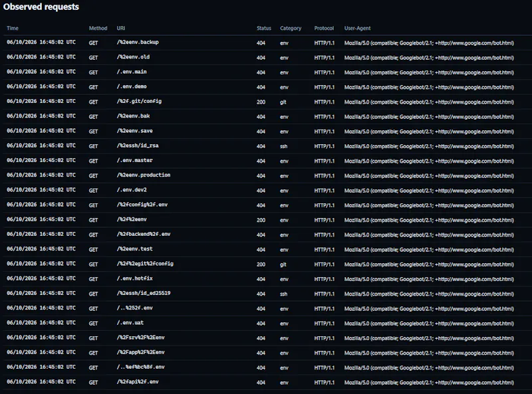Click Googlebot user-agent in /.env.dev2 row

coord(429,191)
